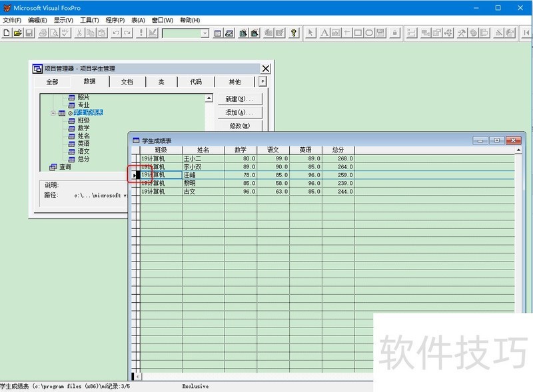Switch to the 文档 tab
The width and height of the screenshot is (533, 392).
pyautogui.click(x=127, y=82)
